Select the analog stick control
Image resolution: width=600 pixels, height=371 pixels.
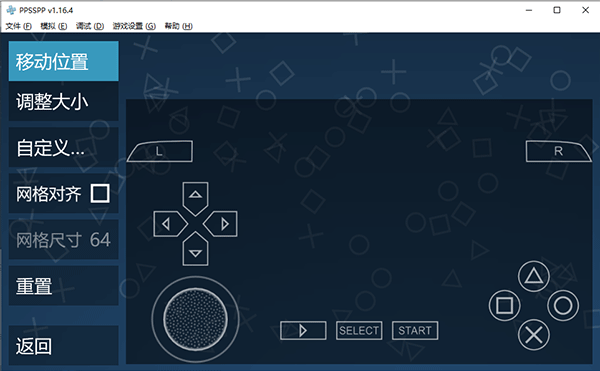[196, 319]
